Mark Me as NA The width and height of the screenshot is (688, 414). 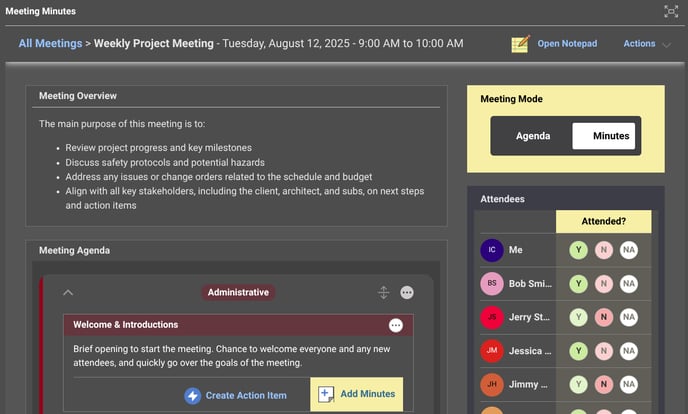pos(629,250)
